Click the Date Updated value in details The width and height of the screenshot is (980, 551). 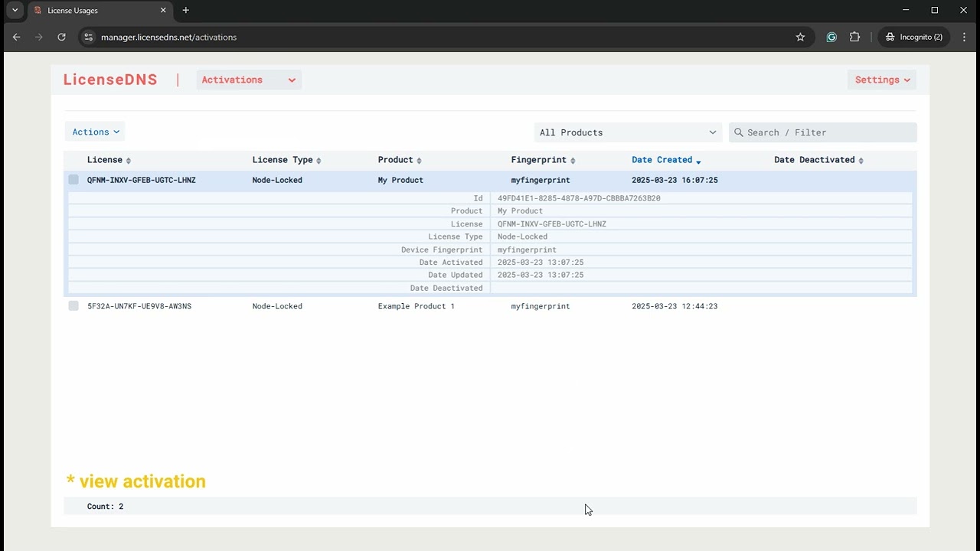[541, 275]
